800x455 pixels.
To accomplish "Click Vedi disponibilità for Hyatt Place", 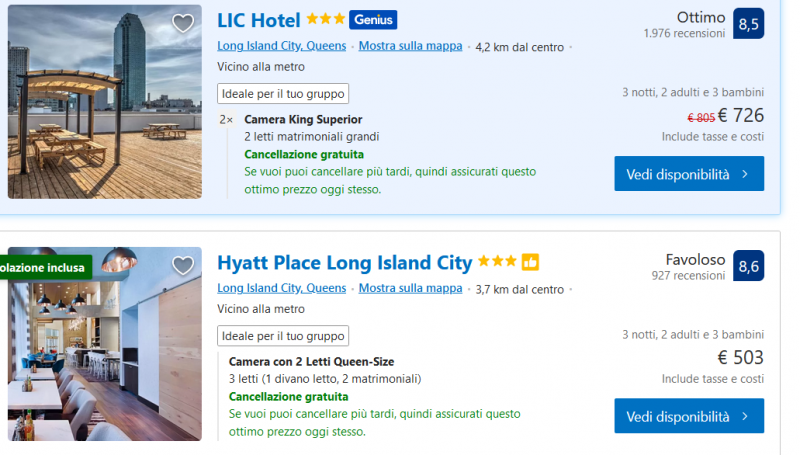I will (689, 416).
